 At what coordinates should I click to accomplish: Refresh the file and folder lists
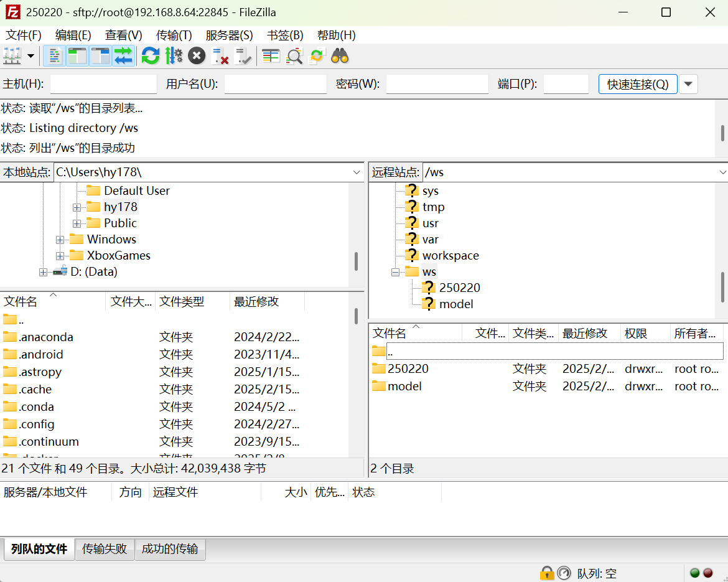coord(151,56)
